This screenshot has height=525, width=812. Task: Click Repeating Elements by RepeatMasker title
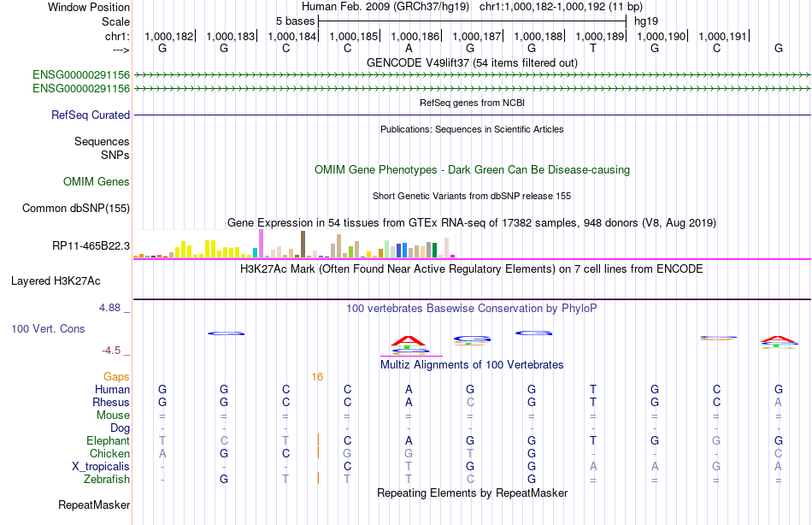(x=472, y=493)
